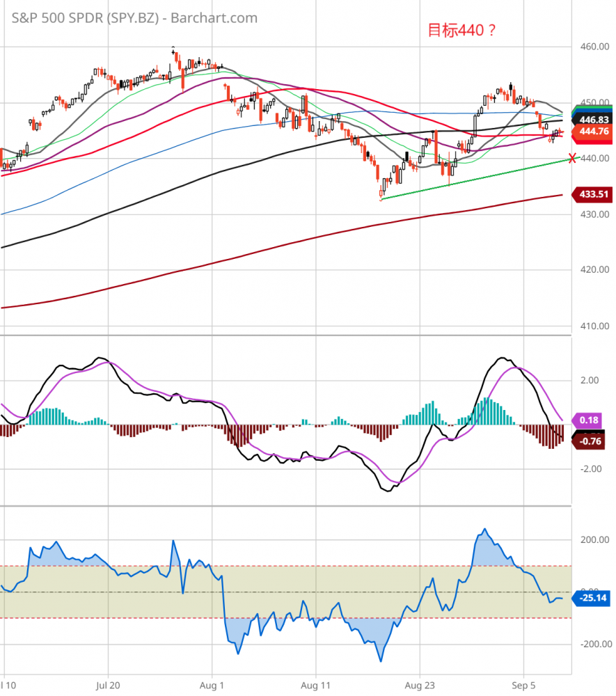616x696 pixels.
Task: Click the 446.83 black price tag
Action: point(593,120)
